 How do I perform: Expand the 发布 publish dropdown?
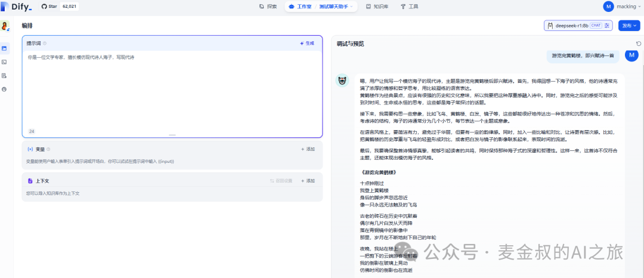[629, 26]
